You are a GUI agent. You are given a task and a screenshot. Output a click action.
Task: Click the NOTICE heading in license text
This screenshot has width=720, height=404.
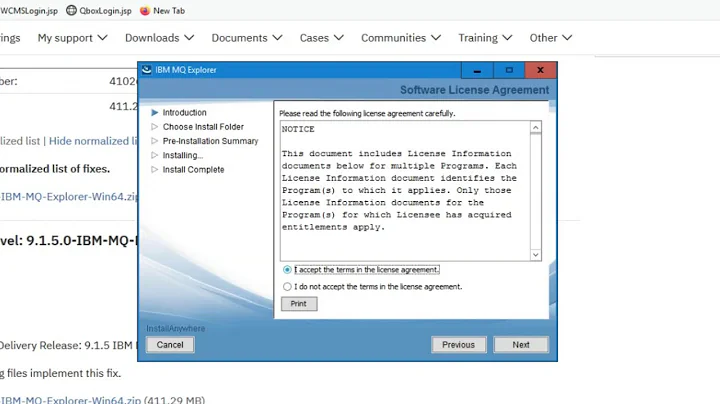(298, 129)
